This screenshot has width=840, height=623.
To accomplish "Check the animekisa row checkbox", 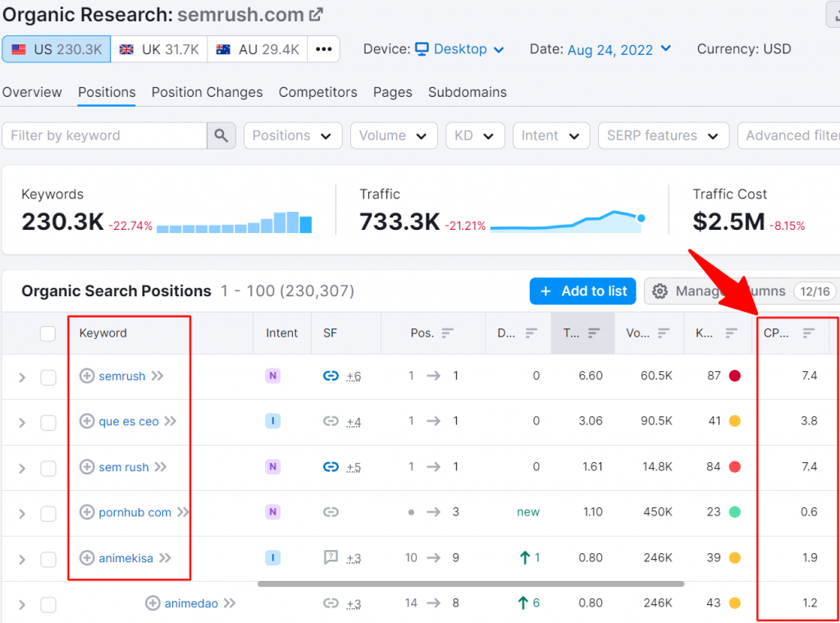I will [48, 560].
